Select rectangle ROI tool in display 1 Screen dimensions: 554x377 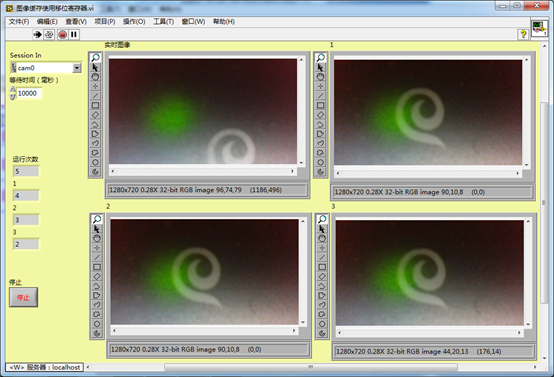tap(320, 105)
